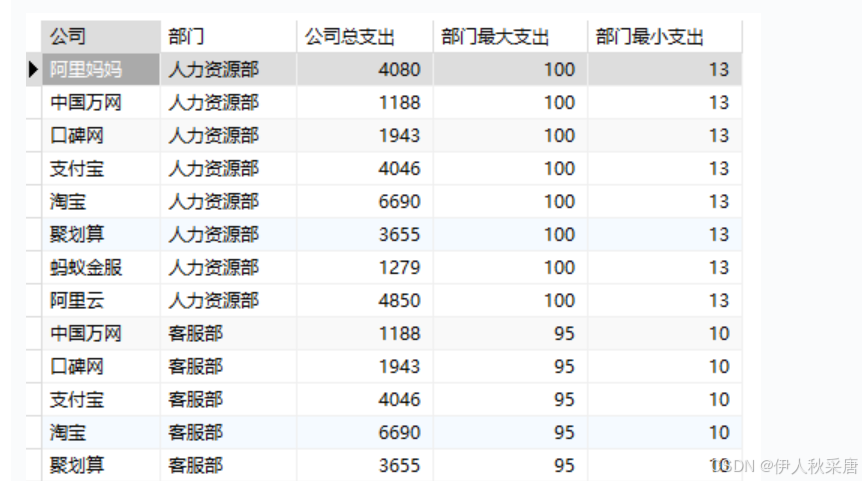Select the highlighted 阿里妈妈 cell
Viewport: 862px width, 481px height.
coord(101,70)
